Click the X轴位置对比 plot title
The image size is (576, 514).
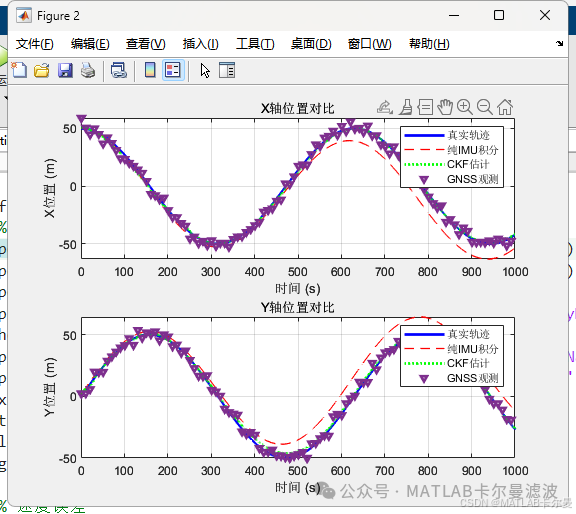[x=298, y=108]
